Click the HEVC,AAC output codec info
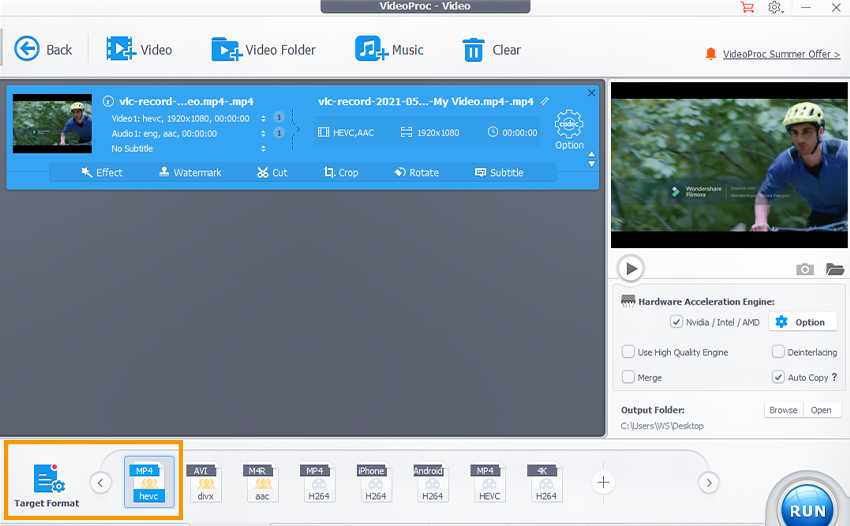Screen dimensions: 850x526 click(346, 132)
